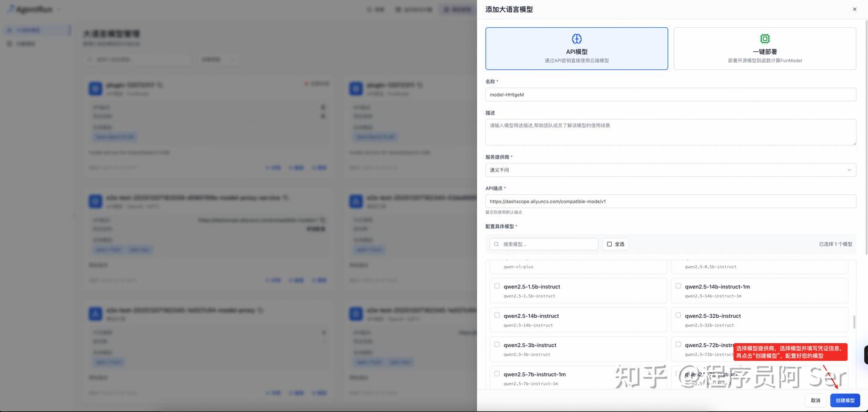
Task: Check the qwen2.5-14b-instruct model
Action: pos(497,315)
